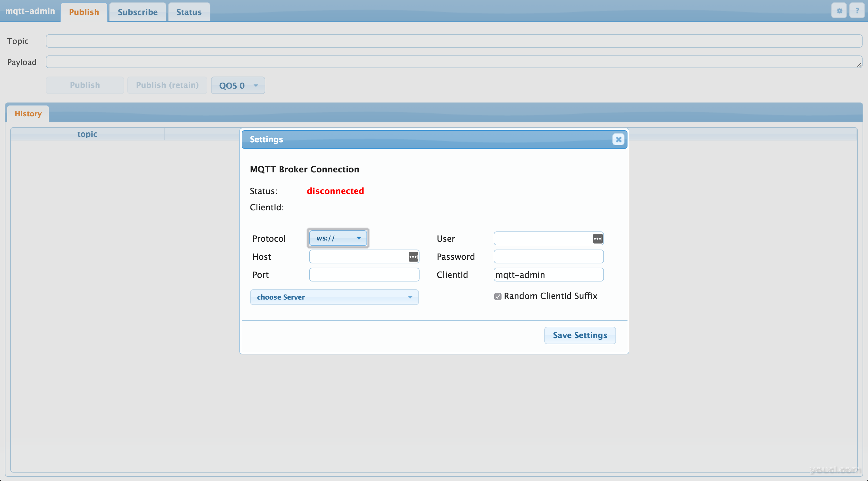The width and height of the screenshot is (868, 481).
Task: Click the User field ellipsis icon
Action: 597,238
